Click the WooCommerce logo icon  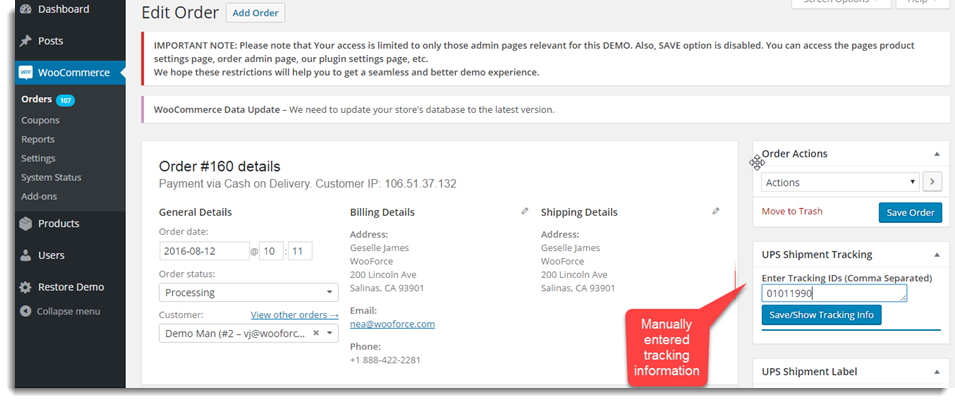pyautogui.click(x=25, y=72)
